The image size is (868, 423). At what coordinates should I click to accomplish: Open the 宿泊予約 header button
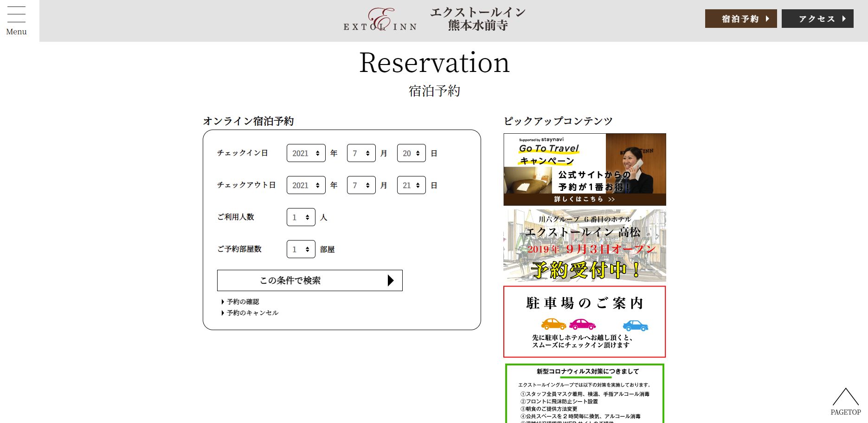741,19
